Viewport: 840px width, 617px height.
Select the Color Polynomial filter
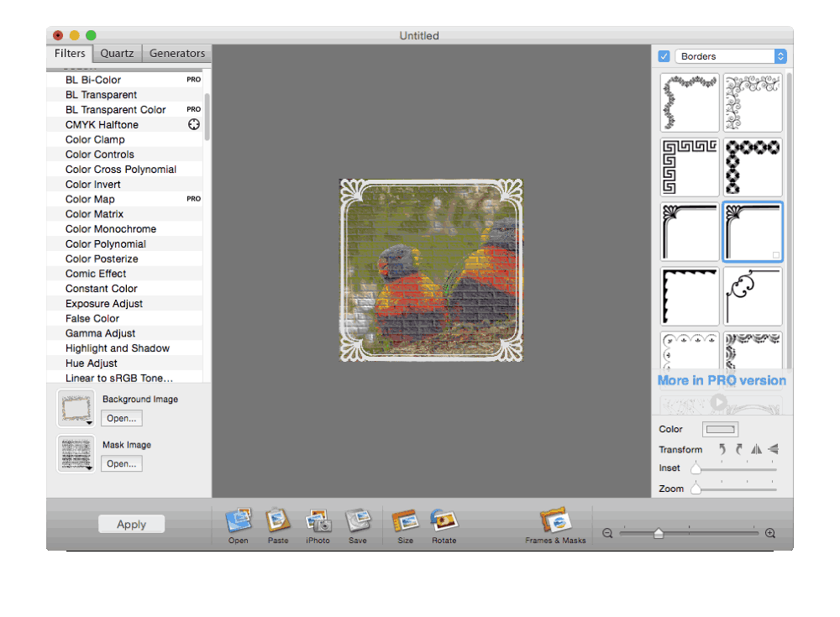[x=124, y=244]
